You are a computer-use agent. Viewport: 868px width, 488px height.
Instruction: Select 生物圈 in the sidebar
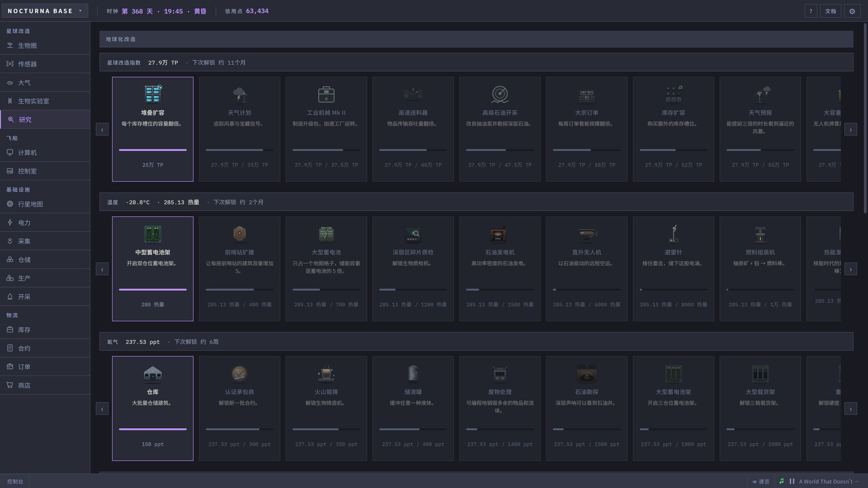[45, 46]
